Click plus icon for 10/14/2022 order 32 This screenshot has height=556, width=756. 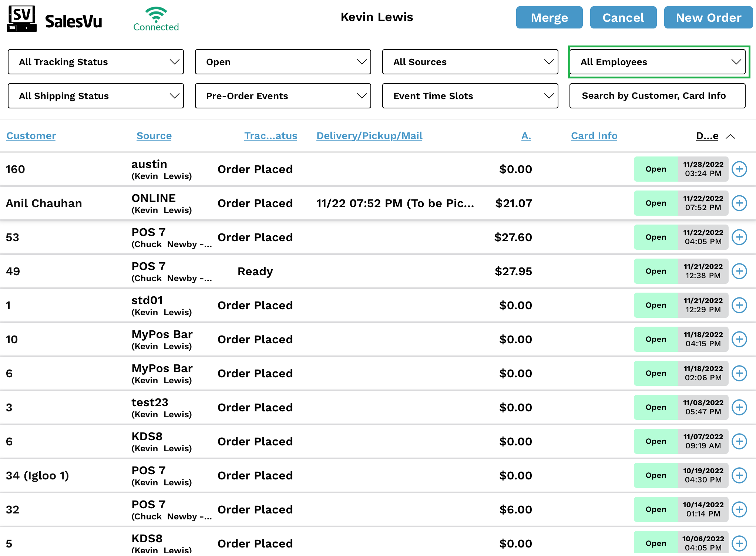coord(739,510)
